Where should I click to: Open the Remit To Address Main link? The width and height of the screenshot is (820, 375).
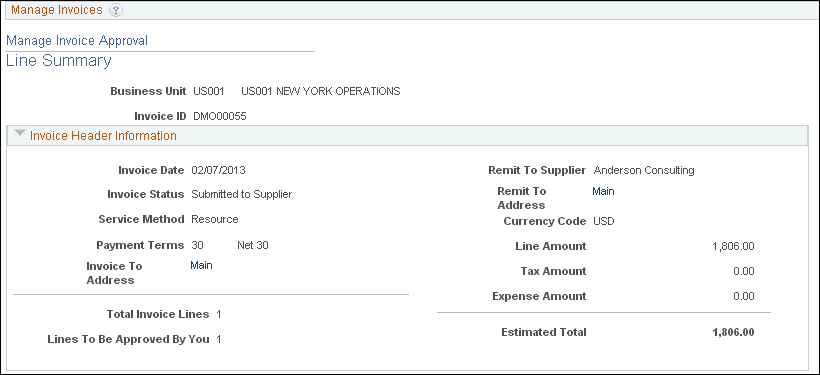coord(603,191)
